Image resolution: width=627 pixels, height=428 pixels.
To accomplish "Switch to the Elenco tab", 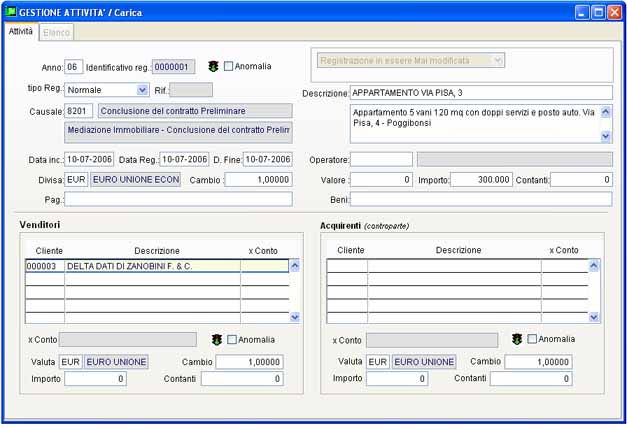I will 56,32.
